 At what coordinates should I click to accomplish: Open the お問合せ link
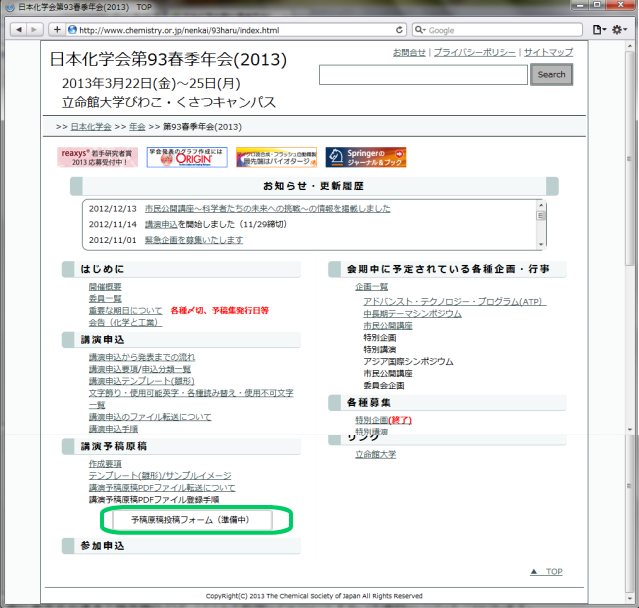[409, 53]
